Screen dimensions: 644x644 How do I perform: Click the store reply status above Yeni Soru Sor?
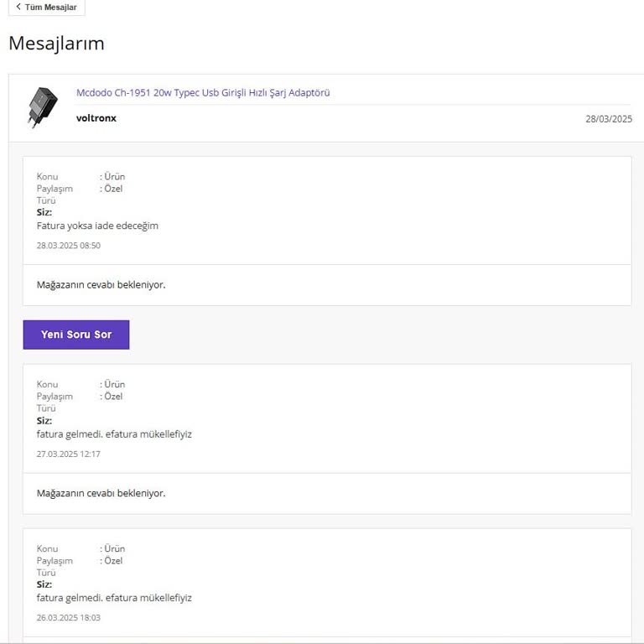(x=101, y=285)
